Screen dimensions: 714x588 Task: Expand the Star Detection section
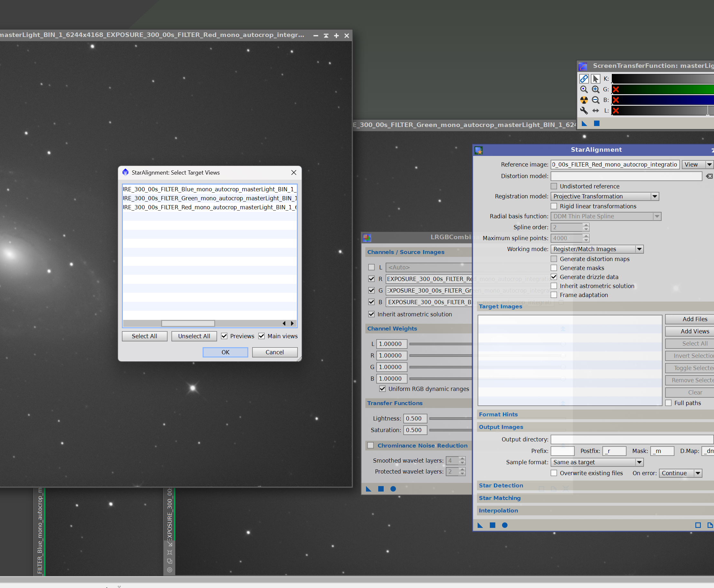pyautogui.click(x=501, y=485)
